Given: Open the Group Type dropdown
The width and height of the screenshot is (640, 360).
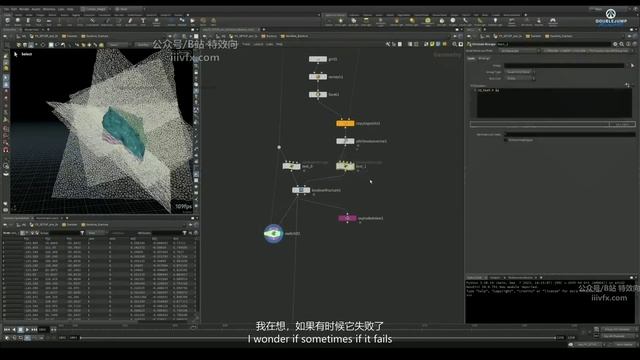Looking at the screenshot, I should coord(520,72).
